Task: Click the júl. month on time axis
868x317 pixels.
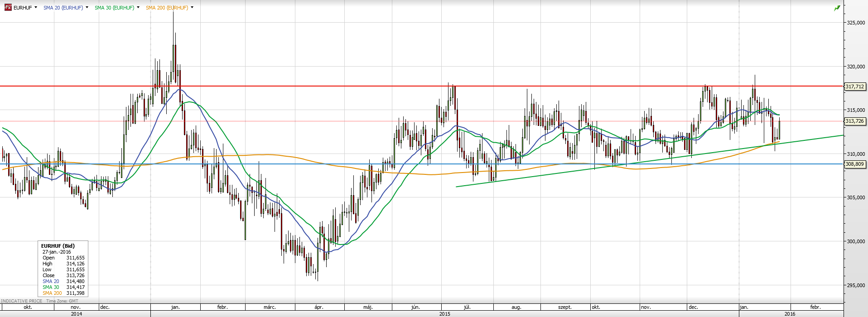Action: 467,307
